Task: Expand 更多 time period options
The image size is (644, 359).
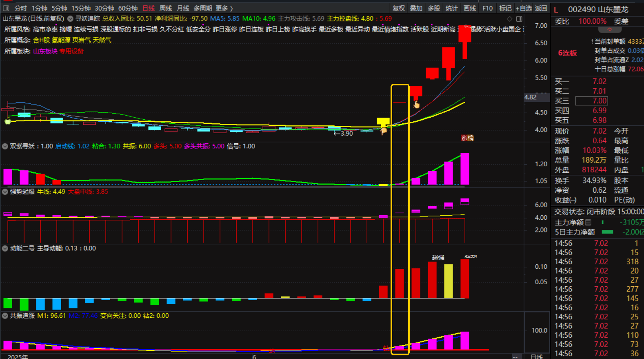Action: tap(224, 8)
